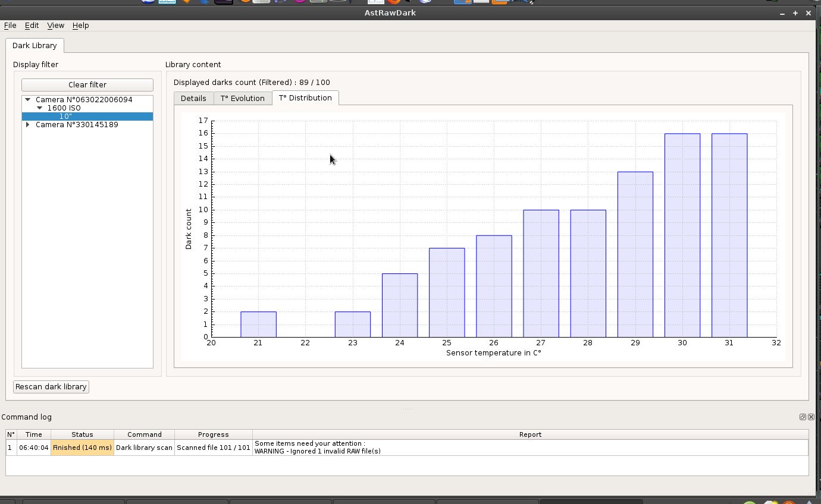Collapse Camera N°063022006094 tree node
Screen dimensions: 821x504
point(28,100)
